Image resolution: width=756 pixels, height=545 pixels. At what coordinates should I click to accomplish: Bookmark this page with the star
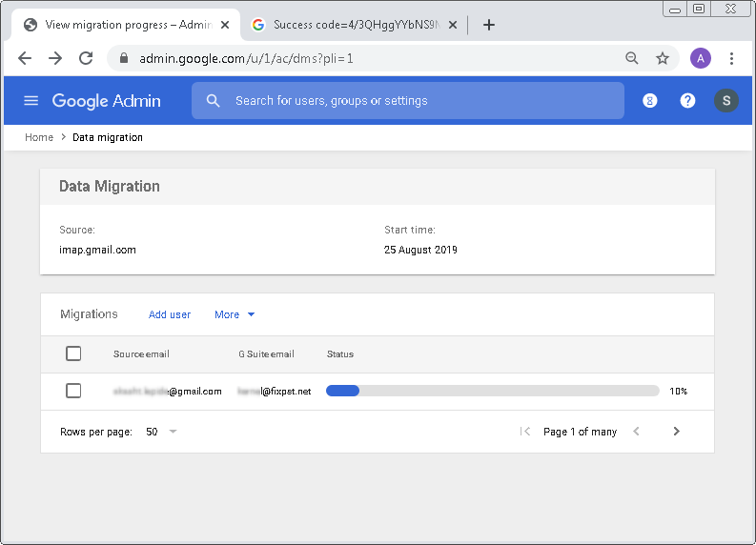pyautogui.click(x=663, y=58)
